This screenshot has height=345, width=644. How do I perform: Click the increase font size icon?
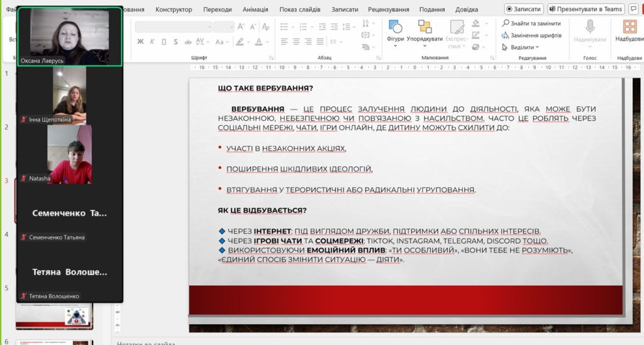click(x=241, y=26)
